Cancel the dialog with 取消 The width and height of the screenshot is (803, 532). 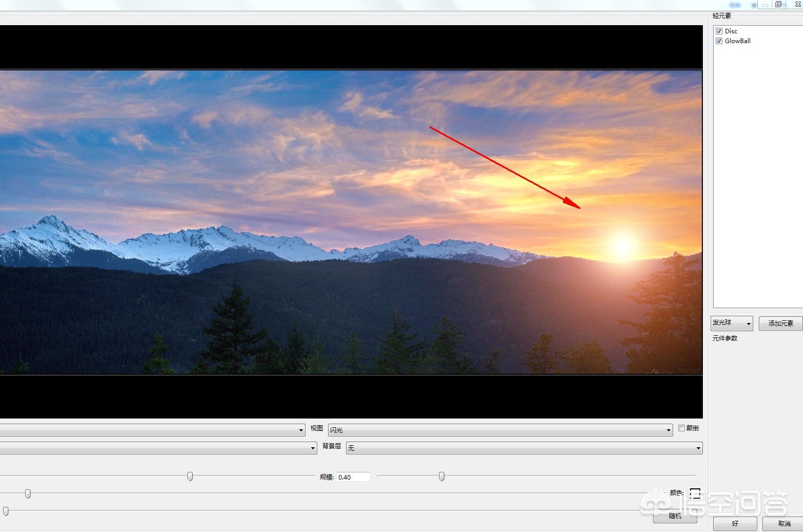(x=783, y=523)
